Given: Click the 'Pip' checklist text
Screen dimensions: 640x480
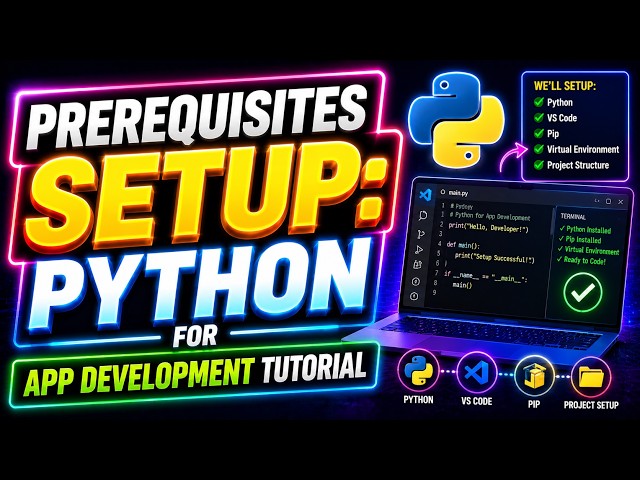Looking at the screenshot, I should [553, 134].
